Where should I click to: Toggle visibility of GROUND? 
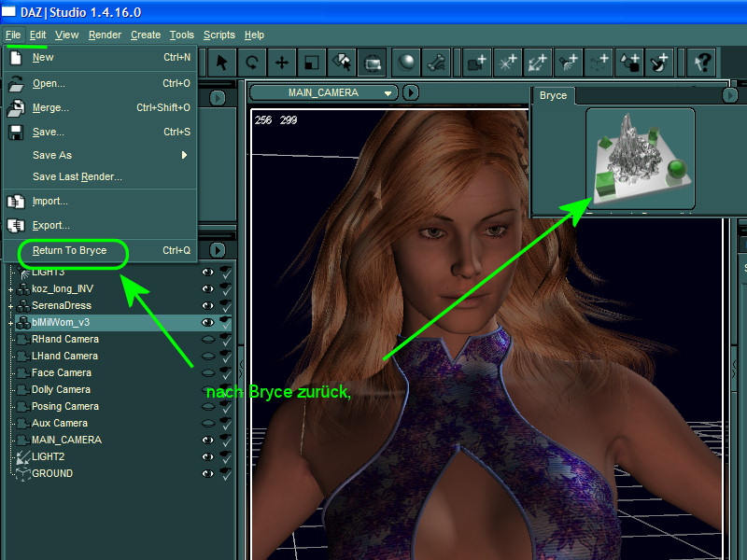tap(207, 473)
